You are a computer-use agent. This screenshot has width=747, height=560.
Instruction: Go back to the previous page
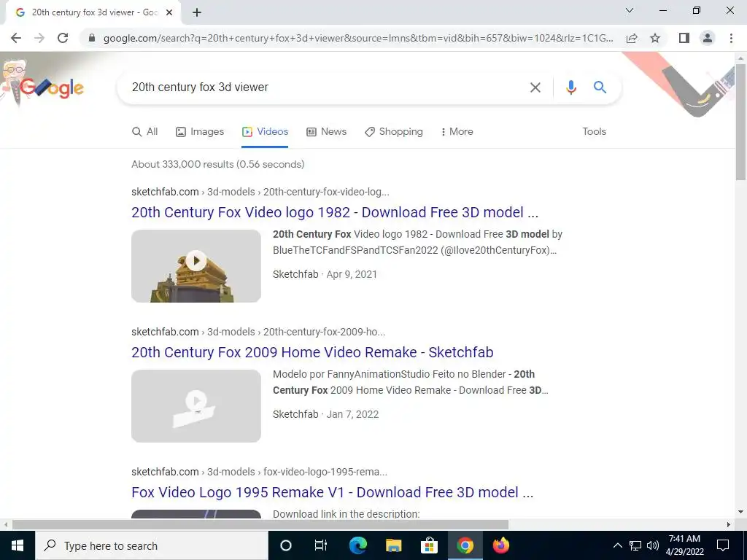click(16, 38)
